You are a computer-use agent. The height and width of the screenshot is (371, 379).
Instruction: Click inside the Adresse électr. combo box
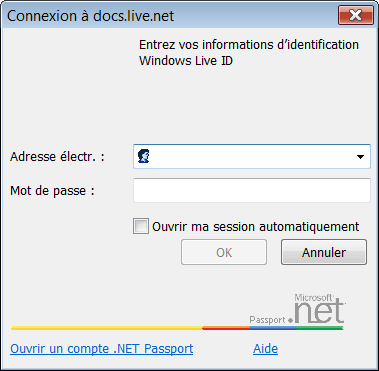point(252,156)
